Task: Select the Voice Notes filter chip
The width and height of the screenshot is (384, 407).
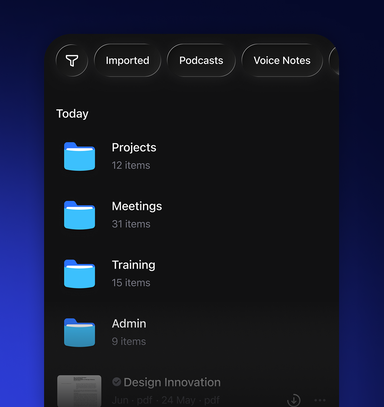Action: tap(282, 60)
